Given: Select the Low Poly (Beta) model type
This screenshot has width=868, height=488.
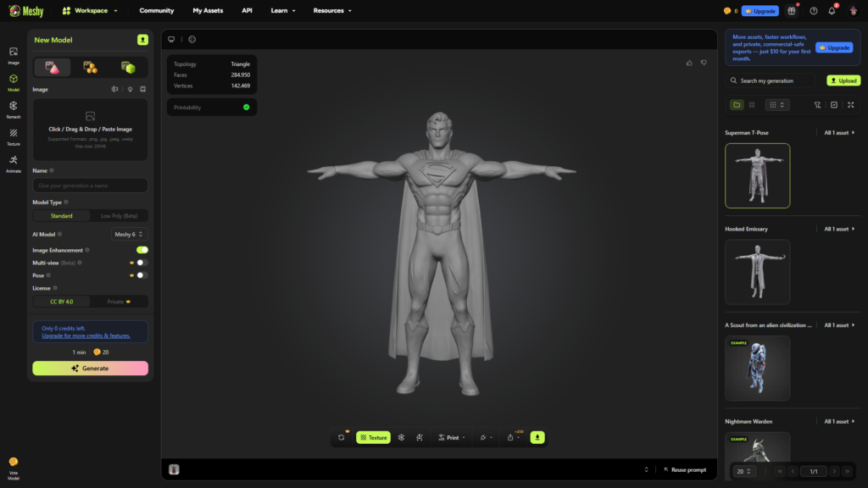Looking at the screenshot, I should (x=119, y=216).
